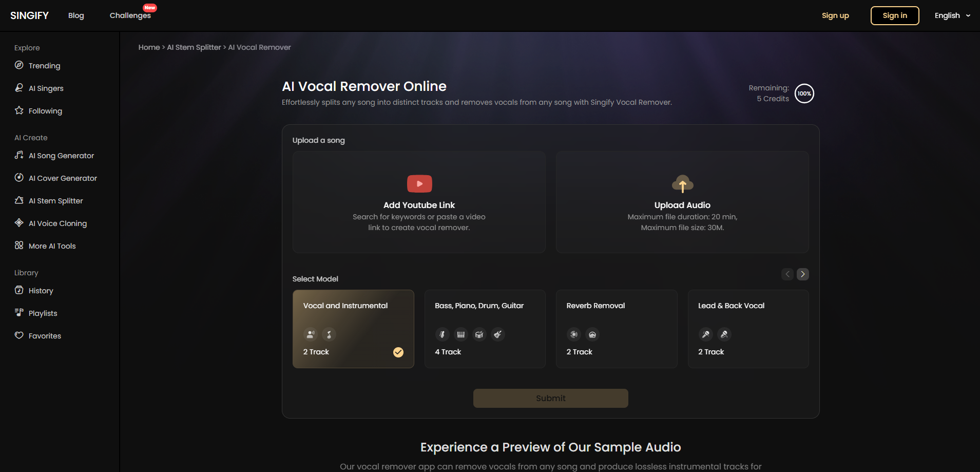
Task: Open the English language dropdown
Action: pyautogui.click(x=952, y=15)
